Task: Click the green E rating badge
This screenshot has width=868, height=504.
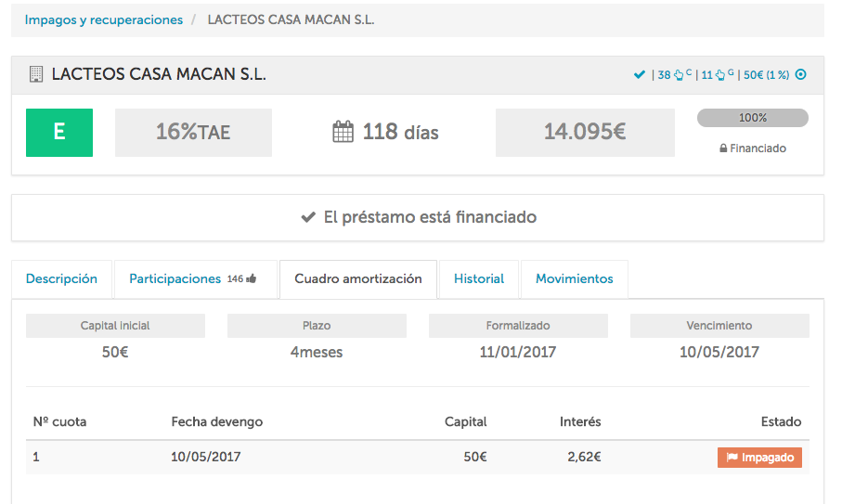Action: 59,132
